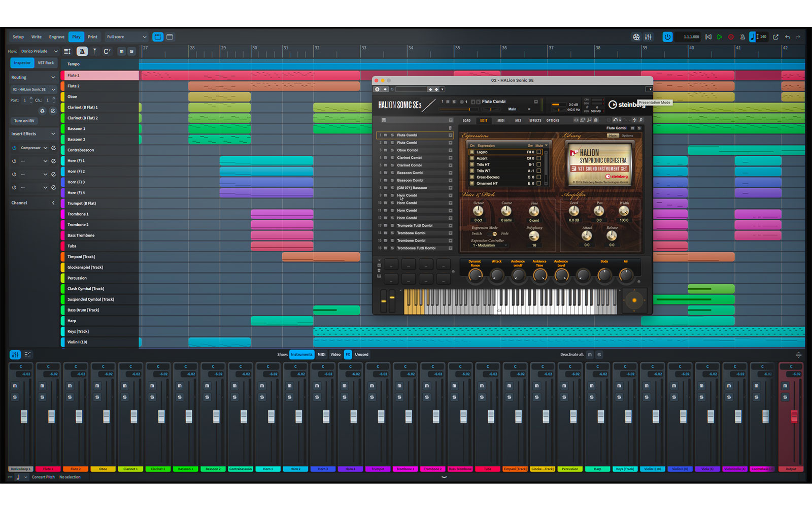The image size is (812, 511).
Task: Open the 02 - HALion Sonic SE instrument dropdown
Action: (x=33, y=90)
